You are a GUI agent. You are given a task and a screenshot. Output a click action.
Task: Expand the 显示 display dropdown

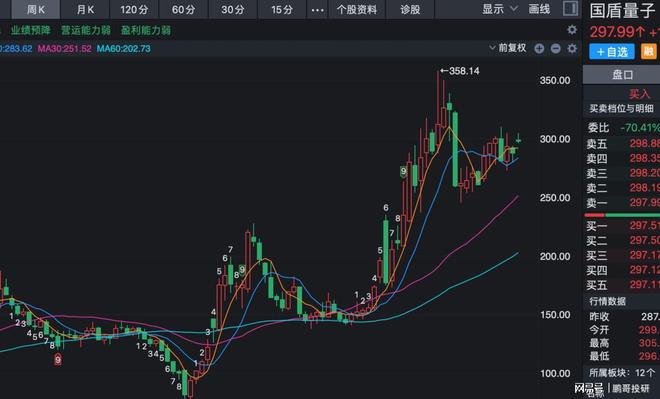click(x=500, y=9)
